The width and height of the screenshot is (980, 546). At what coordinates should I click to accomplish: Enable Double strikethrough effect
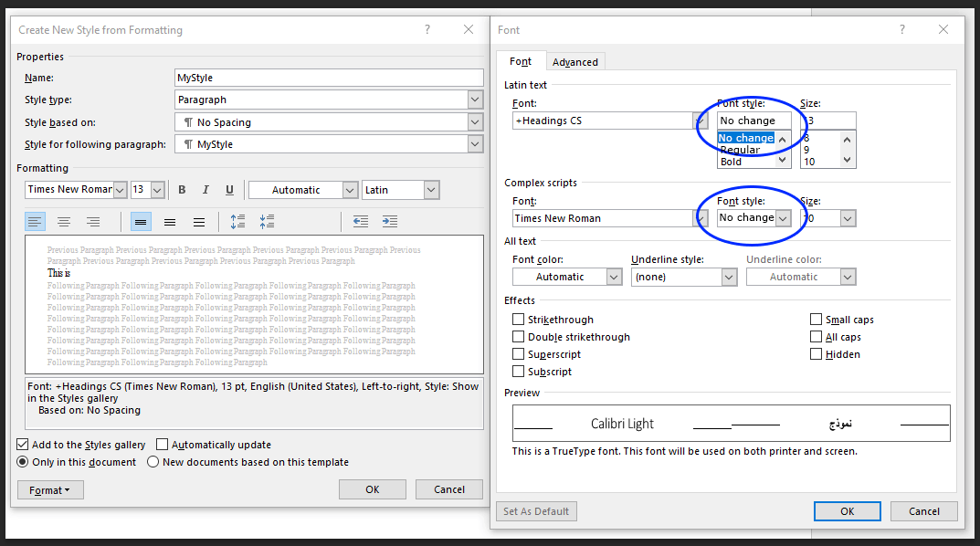click(518, 337)
